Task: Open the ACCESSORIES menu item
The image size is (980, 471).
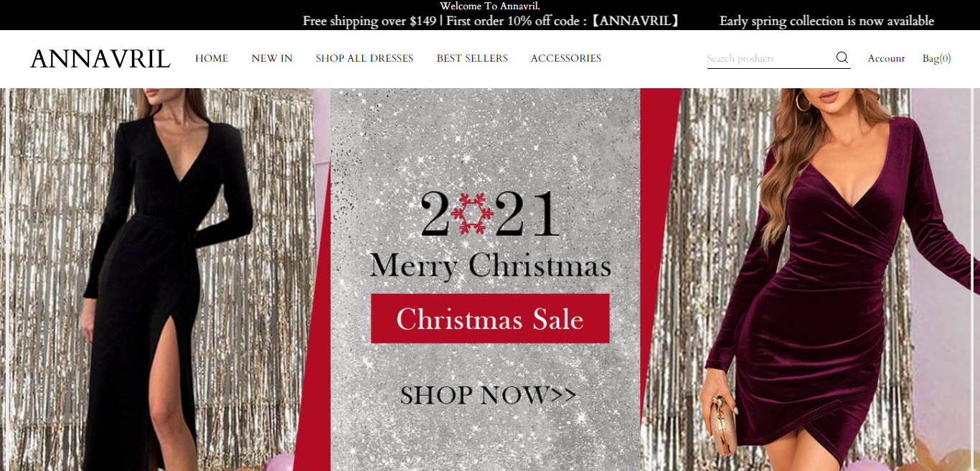Action: 566,58
